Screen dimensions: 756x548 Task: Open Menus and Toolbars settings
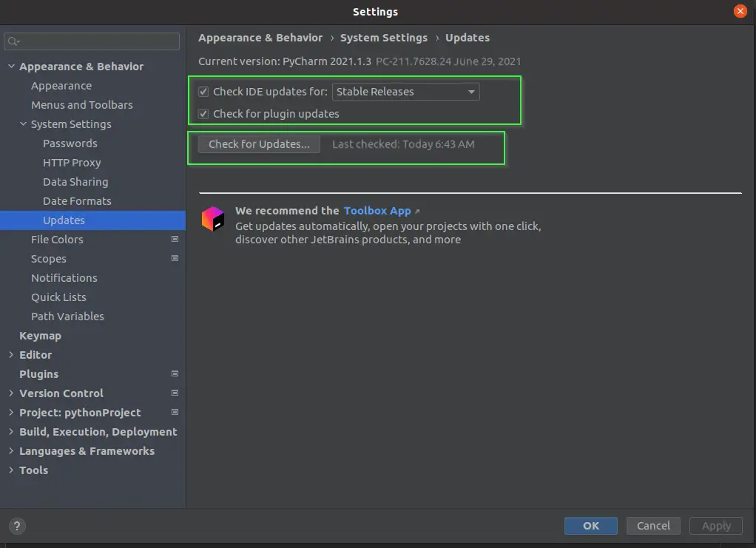point(82,105)
